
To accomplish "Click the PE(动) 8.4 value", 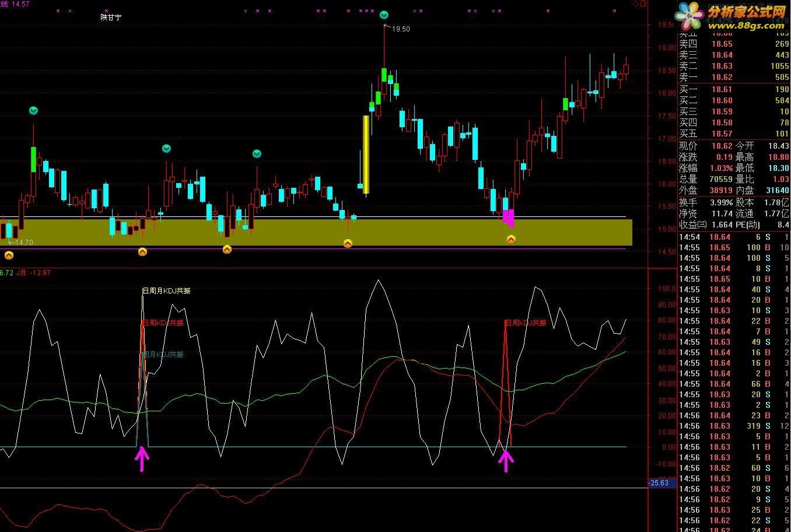I will (x=783, y=225).
